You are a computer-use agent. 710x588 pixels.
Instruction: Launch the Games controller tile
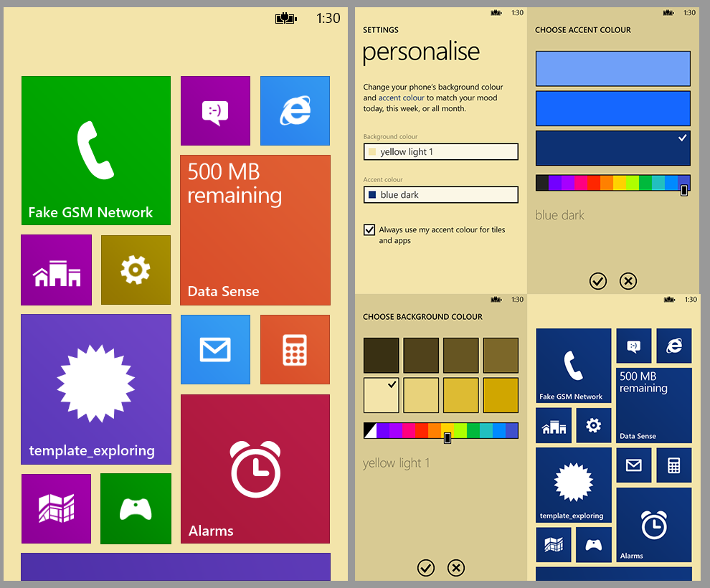(136, 508)
